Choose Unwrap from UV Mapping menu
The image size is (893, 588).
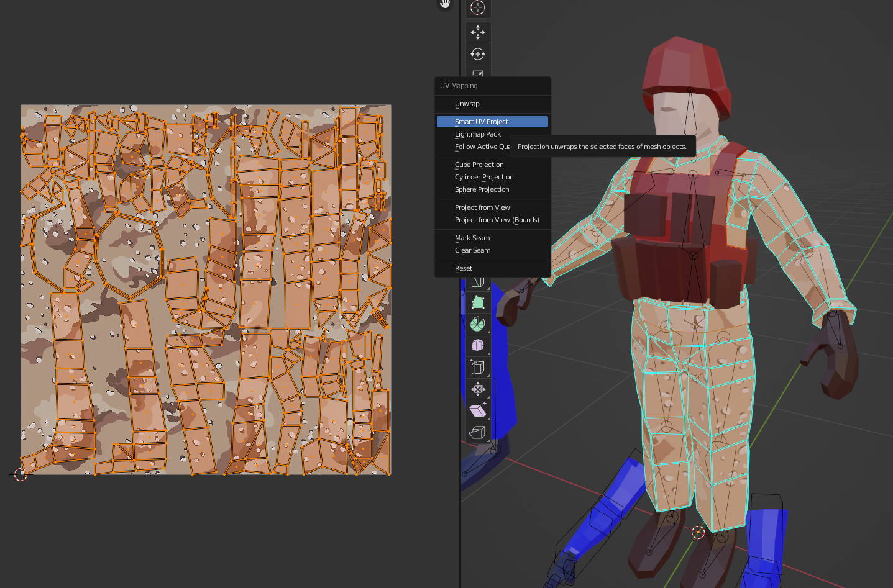pyautogui.click(x=467, y=104)
